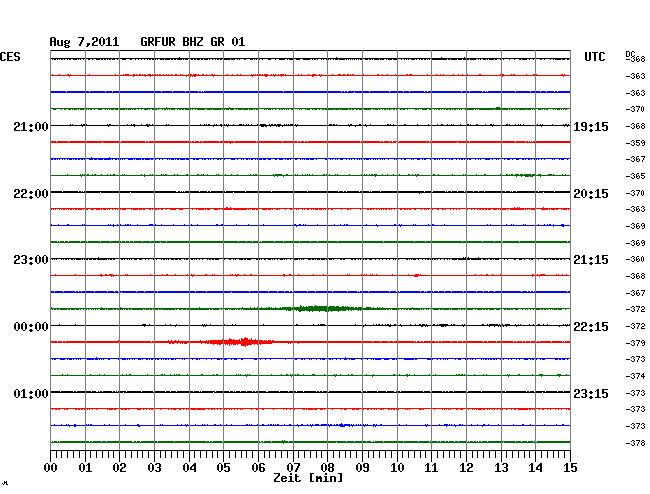Click the "-374" DC offset value
The image size is (650, 494).
pyautogui.click(x=635, y=376)
